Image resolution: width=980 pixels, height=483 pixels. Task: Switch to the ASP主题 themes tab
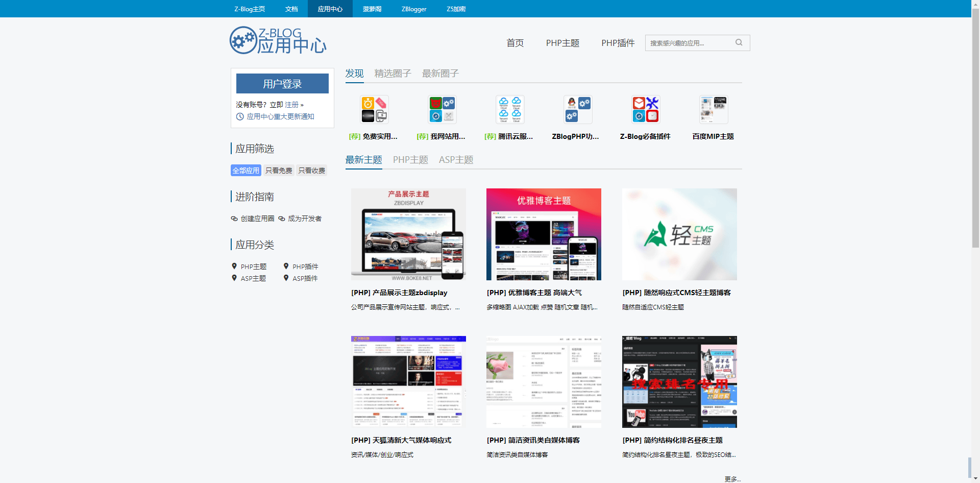456,160
